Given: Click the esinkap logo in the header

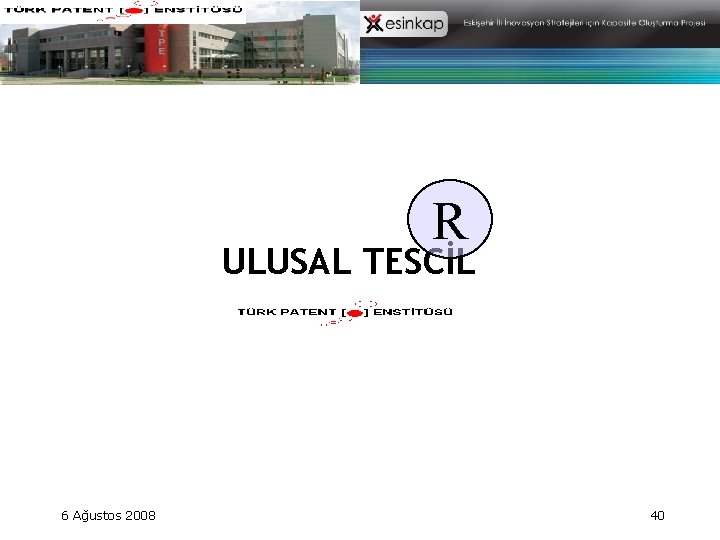Looking at the screenshot, I should click(x=404, y=23).
